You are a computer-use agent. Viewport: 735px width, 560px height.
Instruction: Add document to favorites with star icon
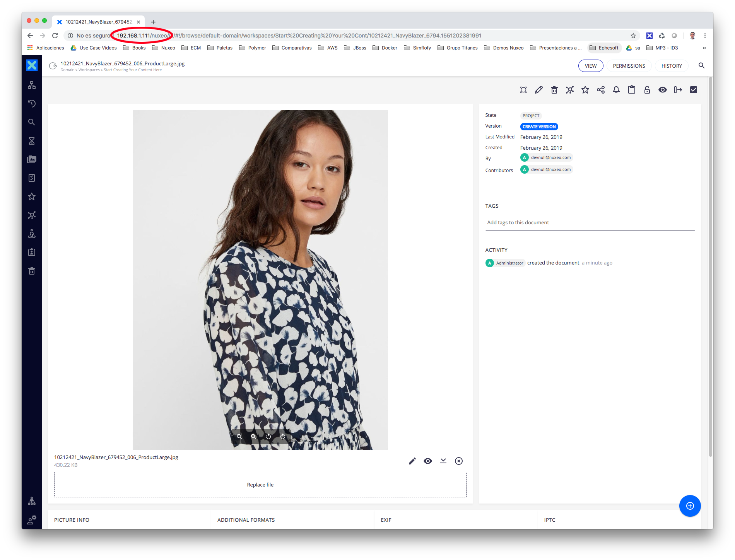[x=585, y=90]
